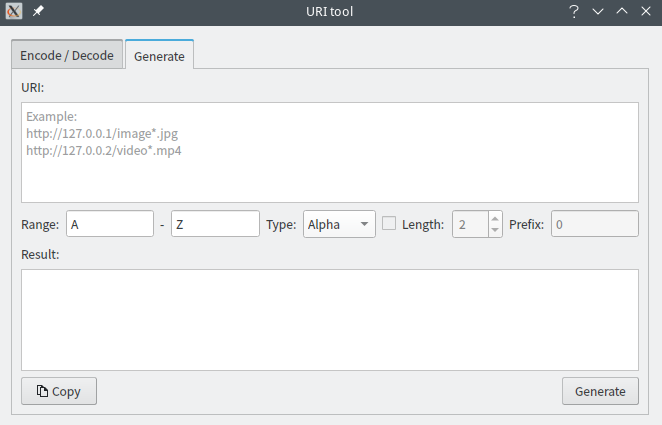Open the help question mark button
The width and height of the screenshot is (662, 425).
point(573,11)
